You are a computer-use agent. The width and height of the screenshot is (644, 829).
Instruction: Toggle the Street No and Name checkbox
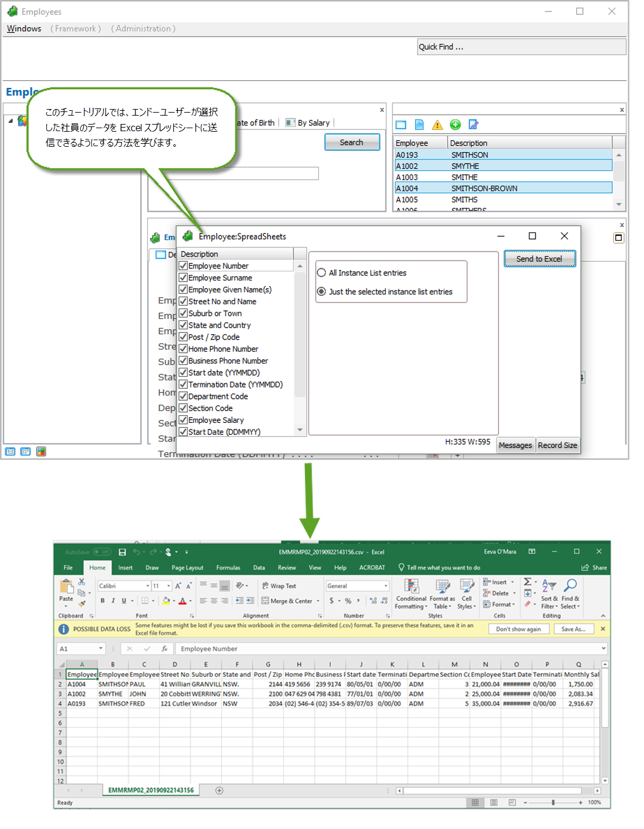[x=183, y=301]
